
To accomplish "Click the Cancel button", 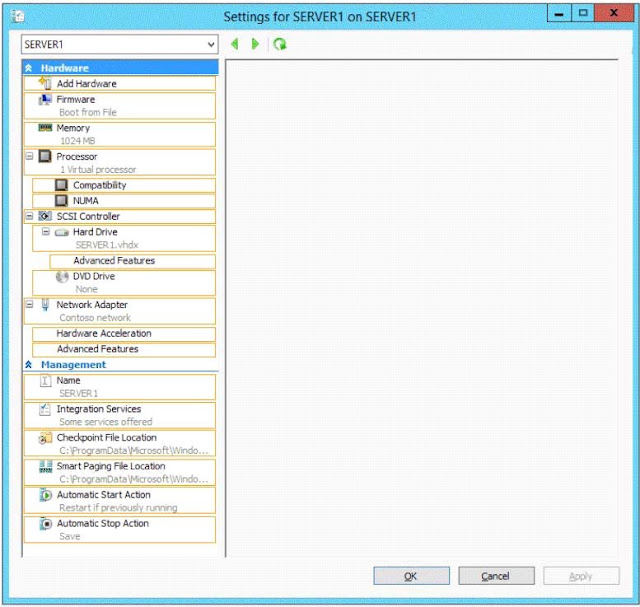I will (x=496, y=576).
